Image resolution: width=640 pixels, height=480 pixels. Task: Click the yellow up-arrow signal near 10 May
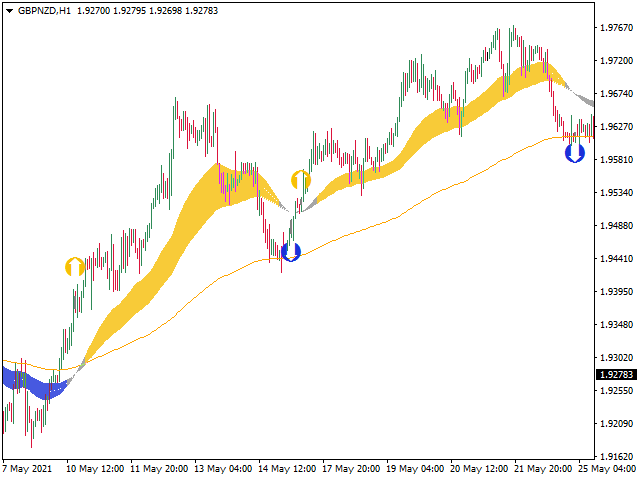tap(75, 267)
